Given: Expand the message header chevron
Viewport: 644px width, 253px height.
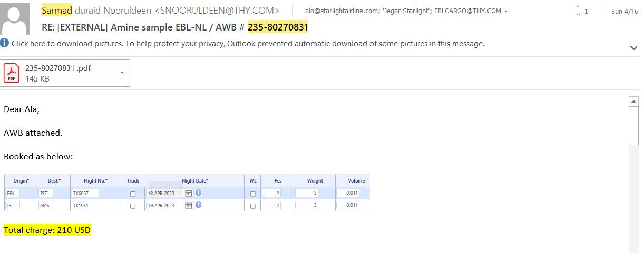Looking at the screenshot, I should (633, 48).
